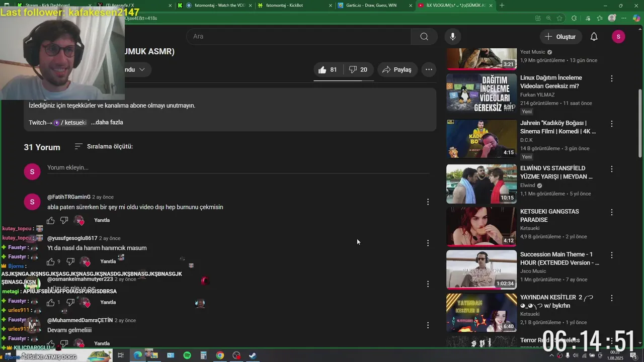This screenshot has width=644, height=362.
Task: Like the video with 81 likes
Action: 328,70
